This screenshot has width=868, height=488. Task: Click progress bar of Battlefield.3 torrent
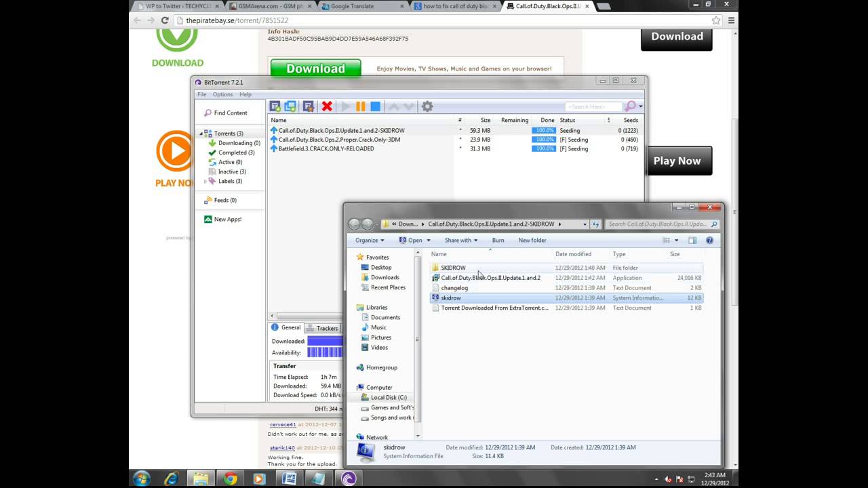(x=544, y=148)
